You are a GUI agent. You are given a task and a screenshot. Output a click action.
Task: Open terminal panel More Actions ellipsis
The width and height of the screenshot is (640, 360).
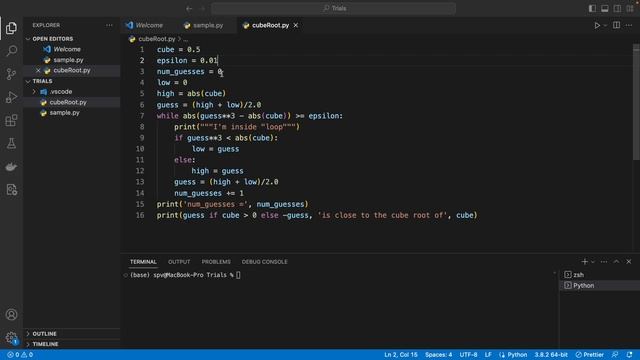[604, 262]
